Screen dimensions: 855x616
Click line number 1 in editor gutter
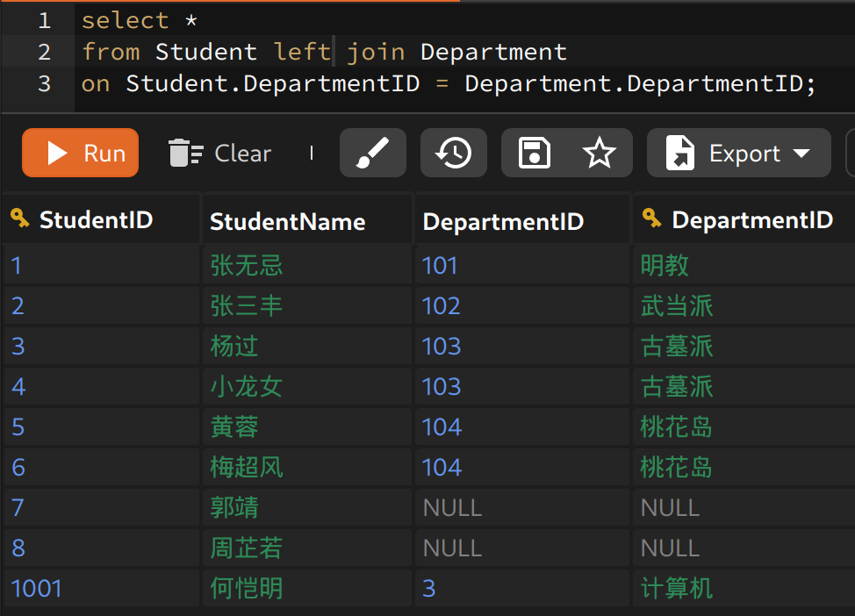pos(44,20)
